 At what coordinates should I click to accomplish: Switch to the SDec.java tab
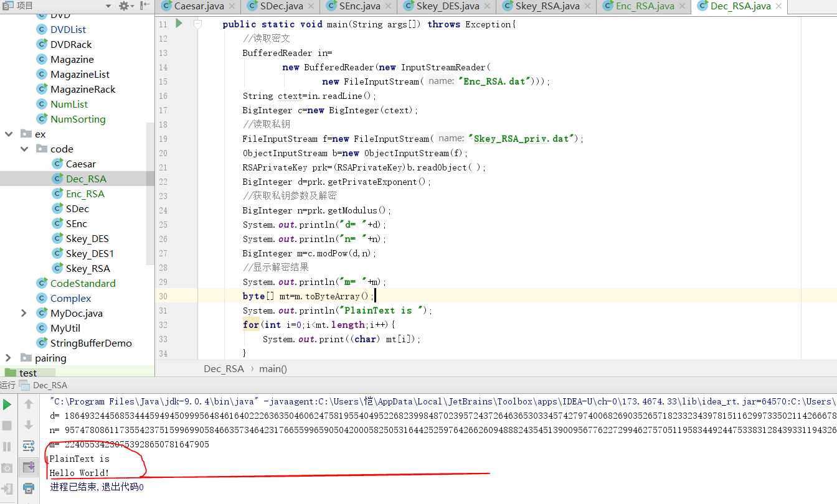coord(281,6)
